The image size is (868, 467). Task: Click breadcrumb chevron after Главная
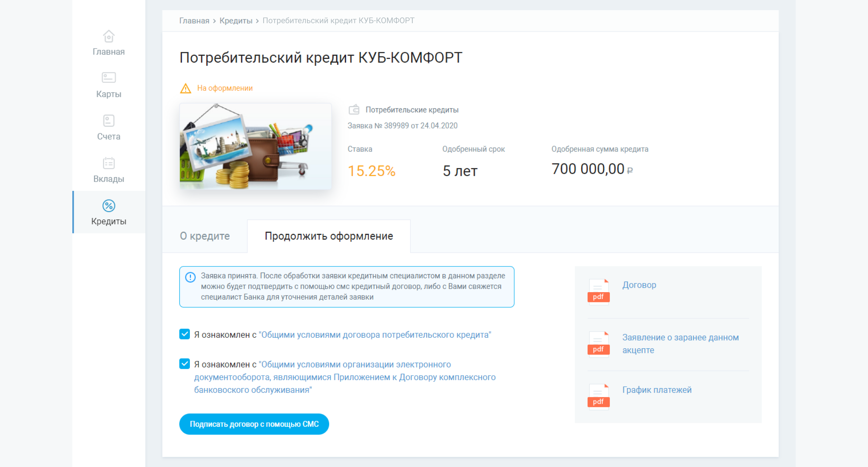pos(214,21)
